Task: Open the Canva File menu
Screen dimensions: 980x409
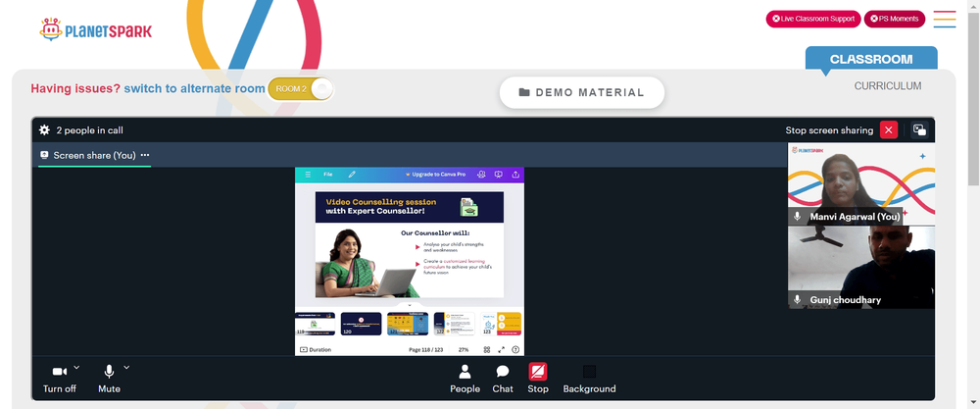Action: 328,175
